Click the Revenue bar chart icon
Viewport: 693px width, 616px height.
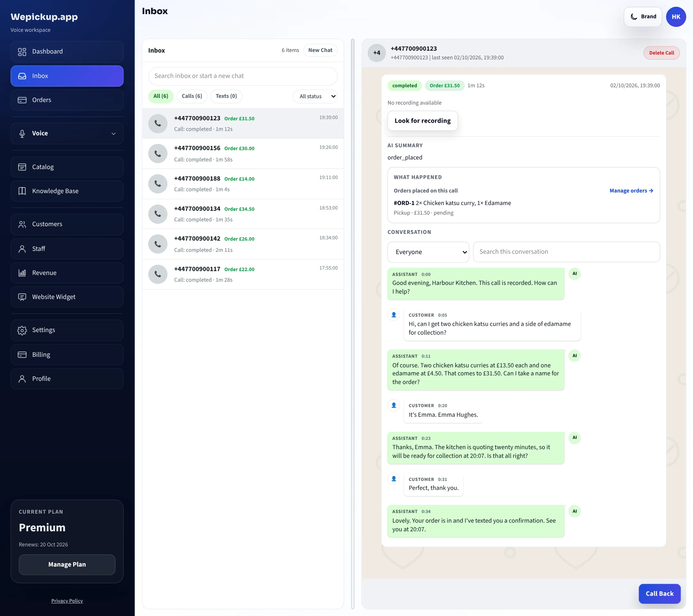point(22,273)
